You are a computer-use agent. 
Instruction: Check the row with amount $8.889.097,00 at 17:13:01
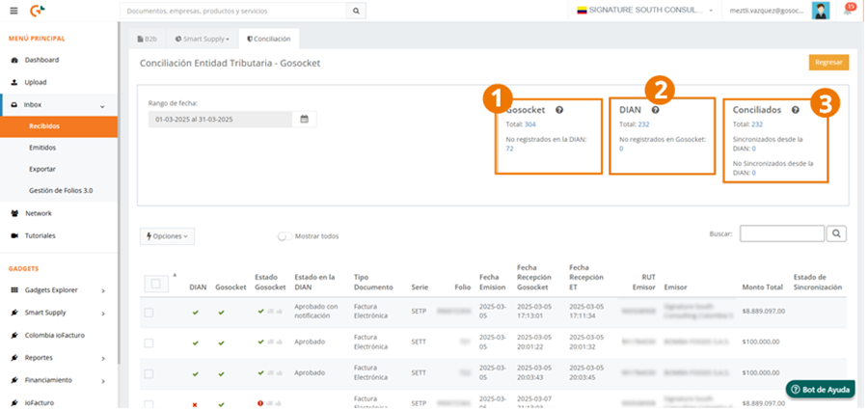149,313
